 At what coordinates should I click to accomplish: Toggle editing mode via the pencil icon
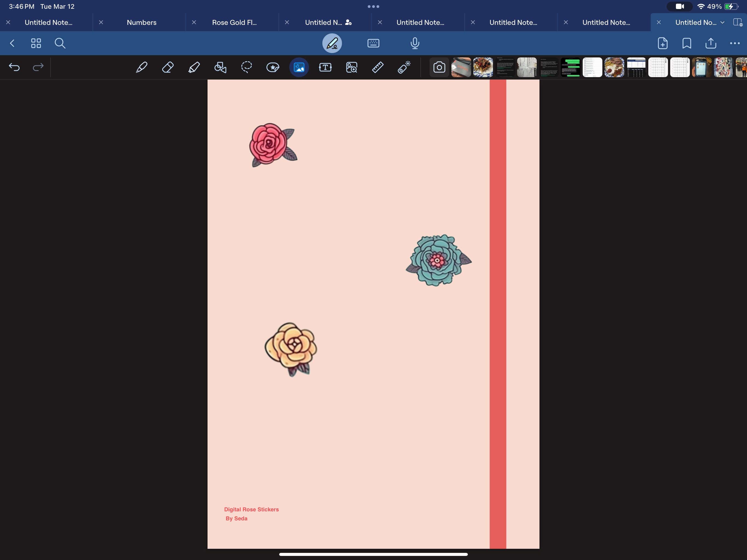(x=332, y=43)
